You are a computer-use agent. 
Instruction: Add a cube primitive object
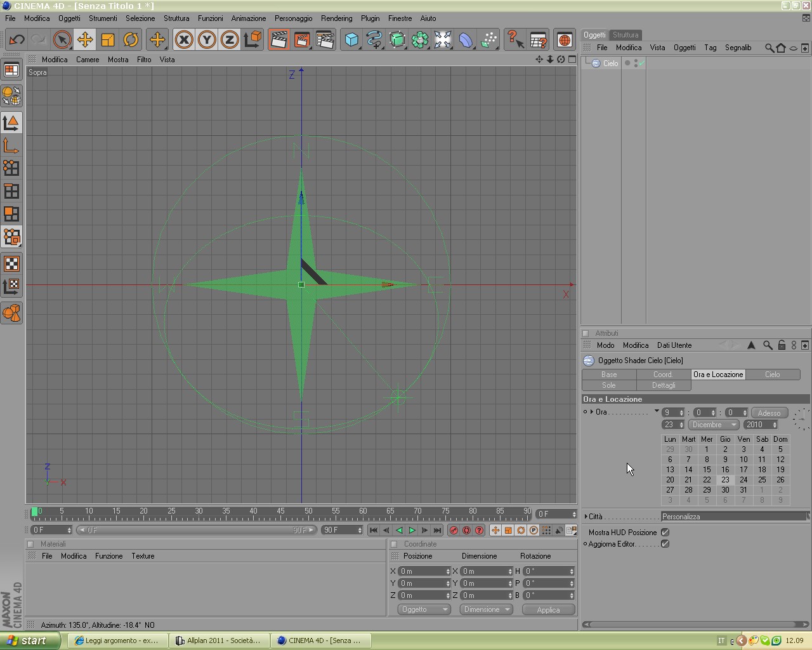[351, 40]
